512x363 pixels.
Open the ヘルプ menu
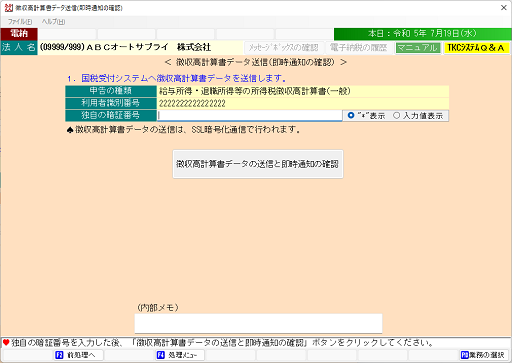[x=53, y=22]
